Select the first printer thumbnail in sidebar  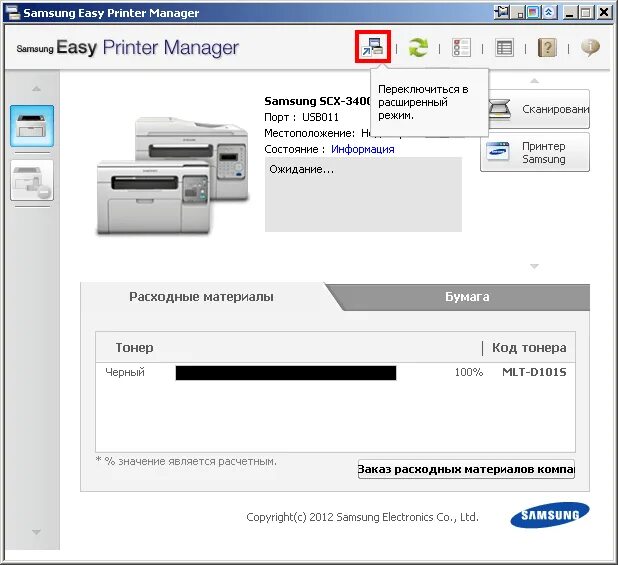point(32,126)
